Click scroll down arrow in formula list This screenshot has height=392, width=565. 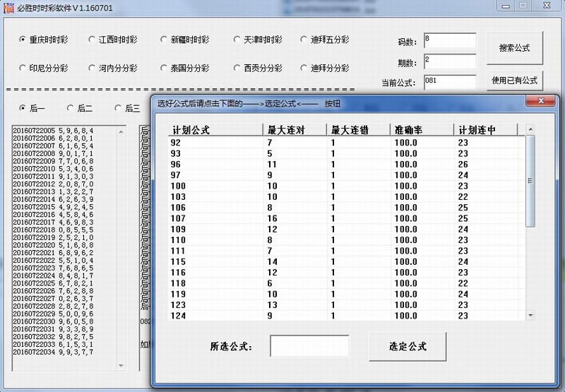coord(530,316)
